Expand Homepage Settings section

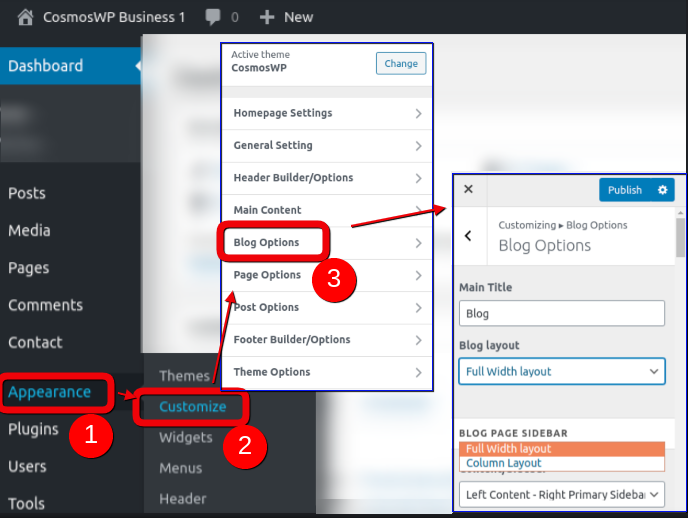coord(327,113)
